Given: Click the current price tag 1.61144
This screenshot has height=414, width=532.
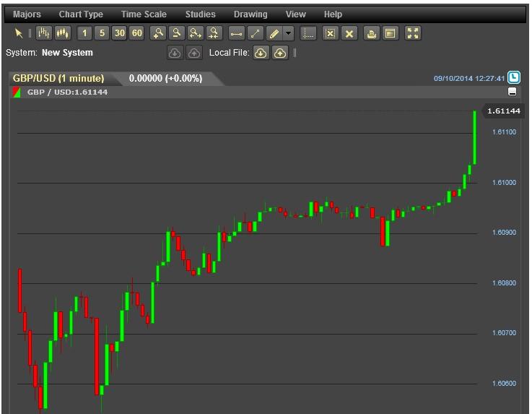Looking at the screenshot, I should [504, 111].
